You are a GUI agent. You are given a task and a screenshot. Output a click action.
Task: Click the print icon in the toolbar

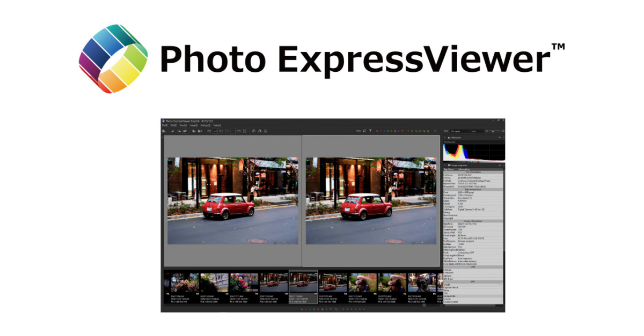[x=266, y=131]
